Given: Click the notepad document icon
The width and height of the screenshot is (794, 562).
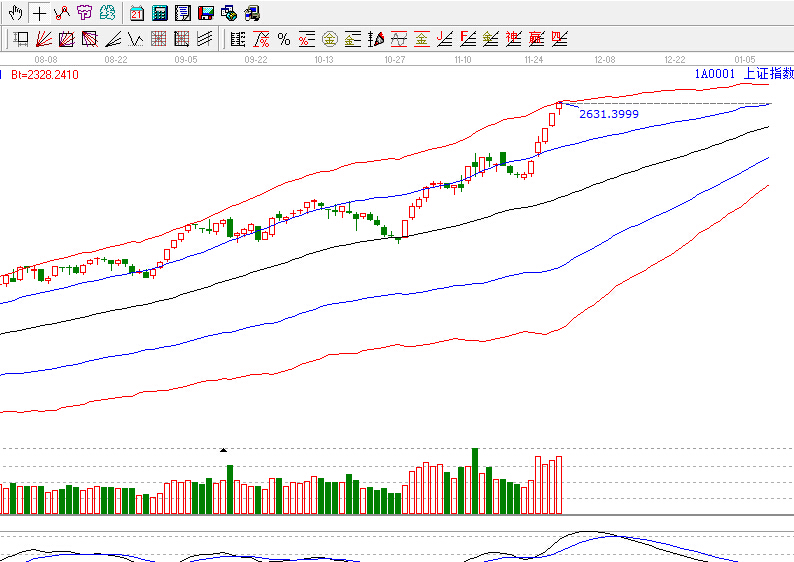Looking at the screenshot, I should coord(182,13).
